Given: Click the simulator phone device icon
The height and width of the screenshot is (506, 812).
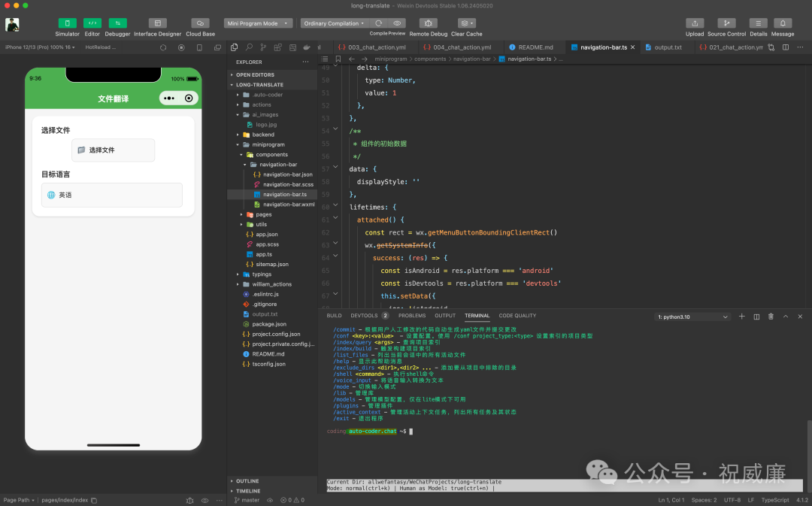Looking at the screenshot, I should pyautogui.click(x=199, y=47).
